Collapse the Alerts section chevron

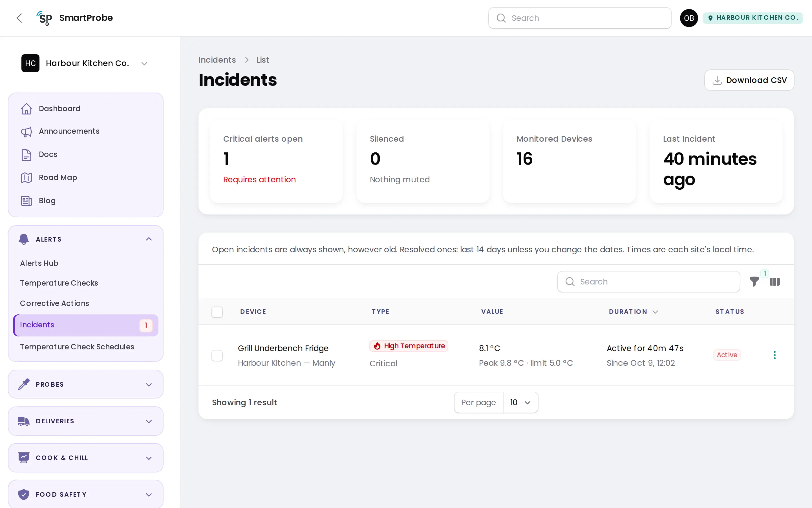click(149, 239)
